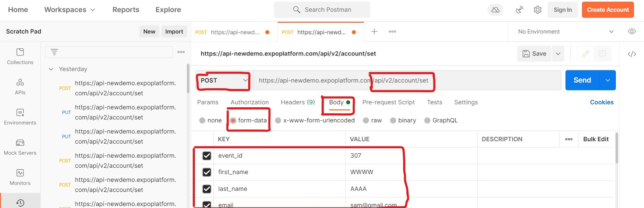Open the first POST entry under Yesterday
This screenshot has width=644, height=208.
[118, 88]
